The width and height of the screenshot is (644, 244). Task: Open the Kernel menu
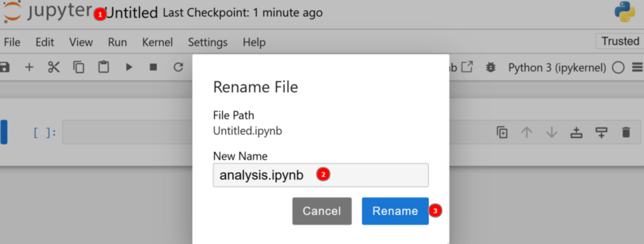pos(157,42)
